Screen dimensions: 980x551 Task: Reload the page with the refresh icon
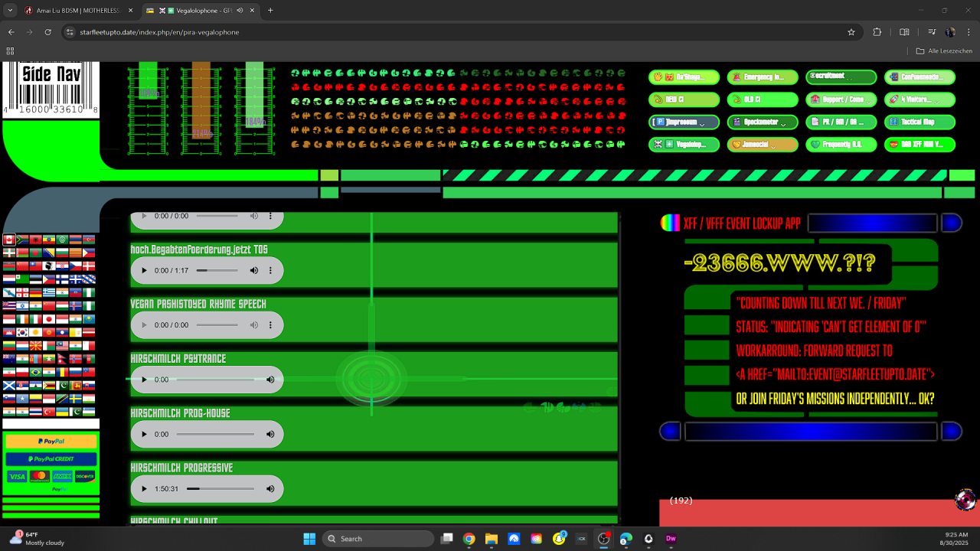(48, 32)
